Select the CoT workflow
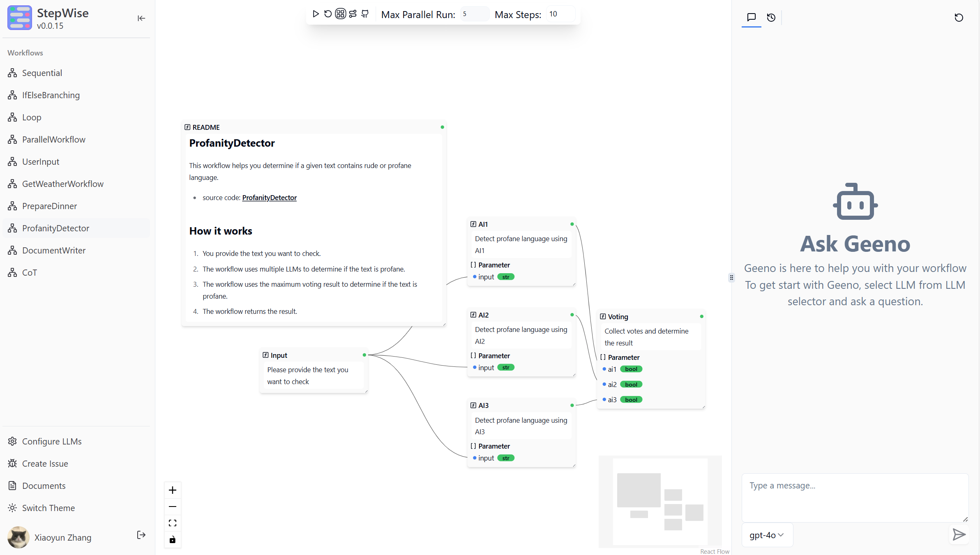The image size is (980, 555). [29, 272]
